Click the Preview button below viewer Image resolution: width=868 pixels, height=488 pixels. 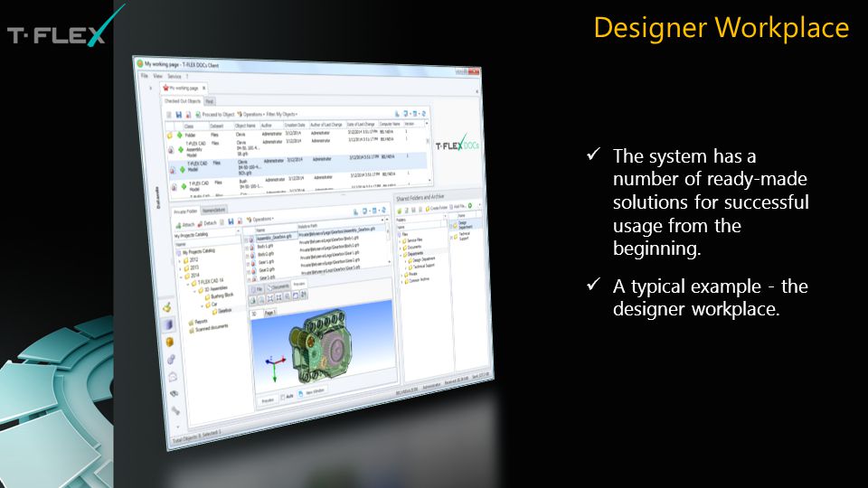pyautogui.click(x=268, y=400)
